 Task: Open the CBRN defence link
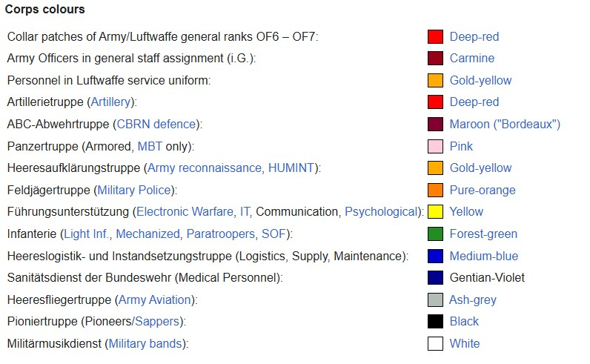click(156, 125)
